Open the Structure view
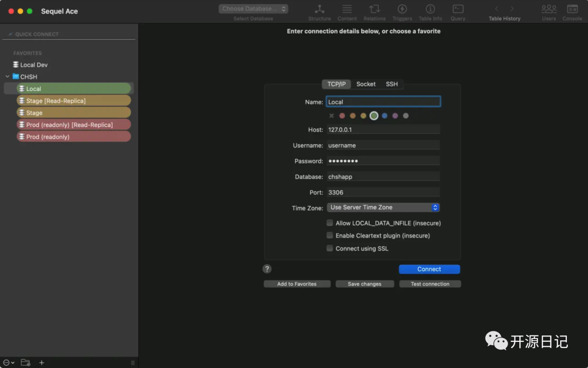588x368 pixels. [x=319, y=12]
